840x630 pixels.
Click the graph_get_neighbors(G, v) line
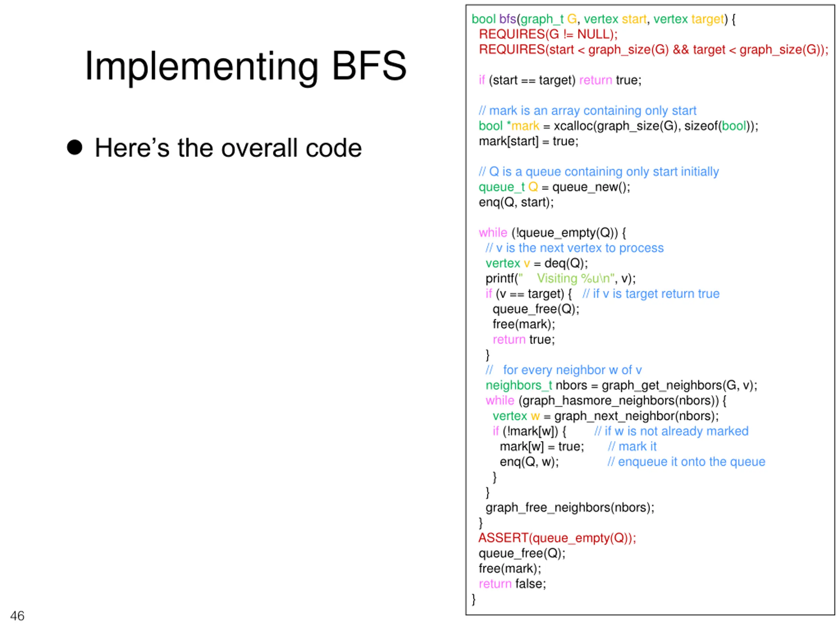[x=622, y=386]
